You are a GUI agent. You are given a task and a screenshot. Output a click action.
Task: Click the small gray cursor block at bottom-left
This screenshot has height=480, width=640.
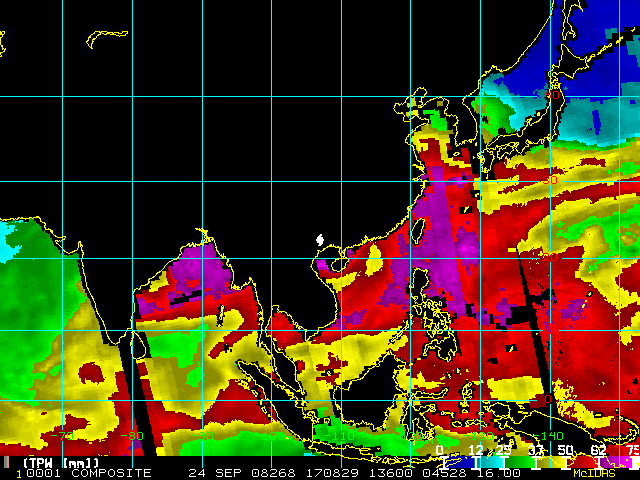pyautogui.click(x=5, y=462)
